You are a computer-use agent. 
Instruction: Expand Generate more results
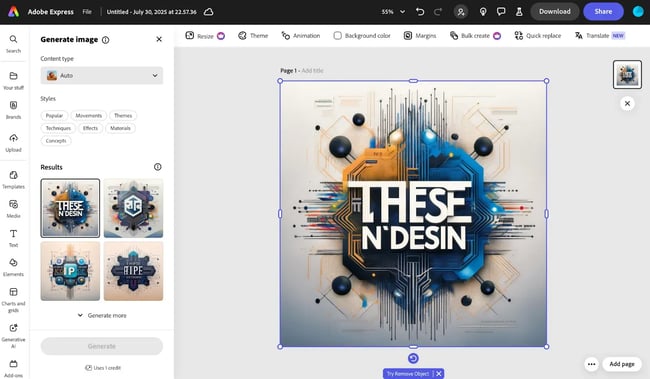[x=102, y=315]
